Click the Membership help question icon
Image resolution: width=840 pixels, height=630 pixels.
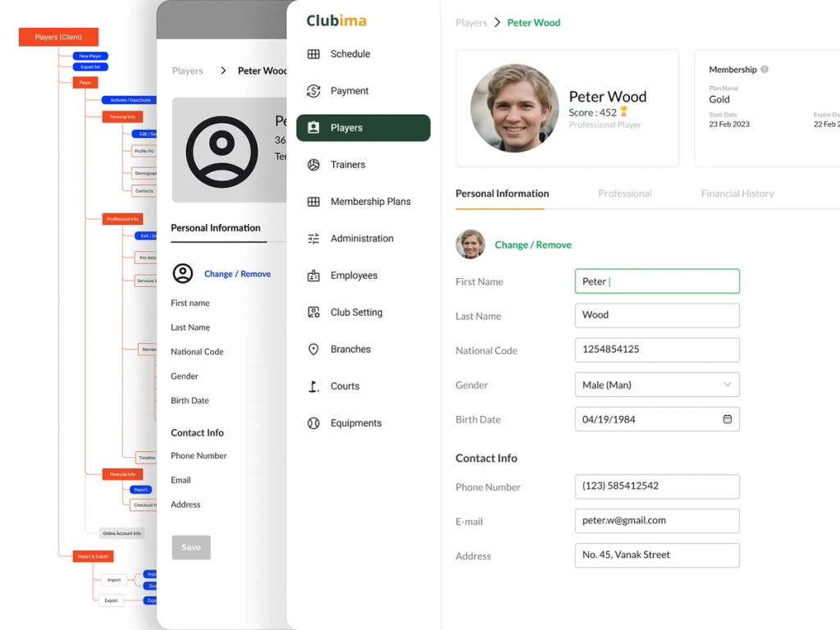pyautogui.click(x=765, y=69)
